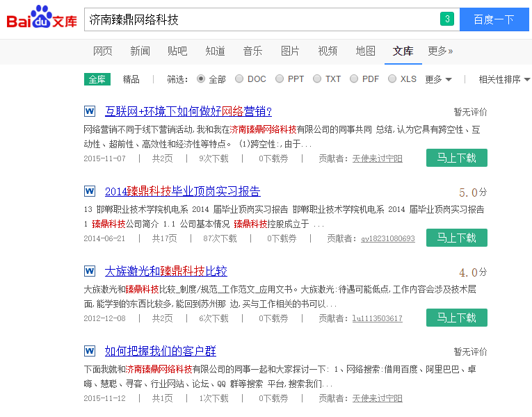This screenshot has width=532, height=417.
Task: Switch to the 新闻 tab
Action: pyautogui.click(x=140, y=51)
